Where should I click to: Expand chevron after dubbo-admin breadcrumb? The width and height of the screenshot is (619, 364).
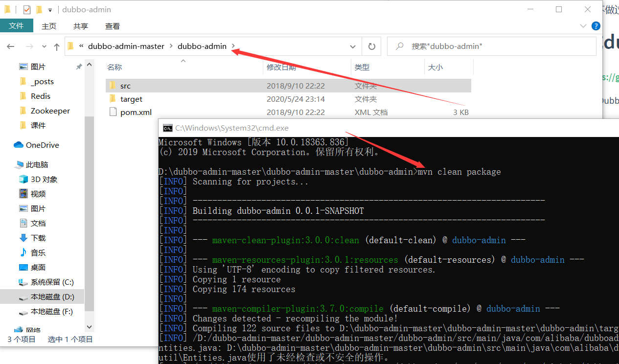233,46
